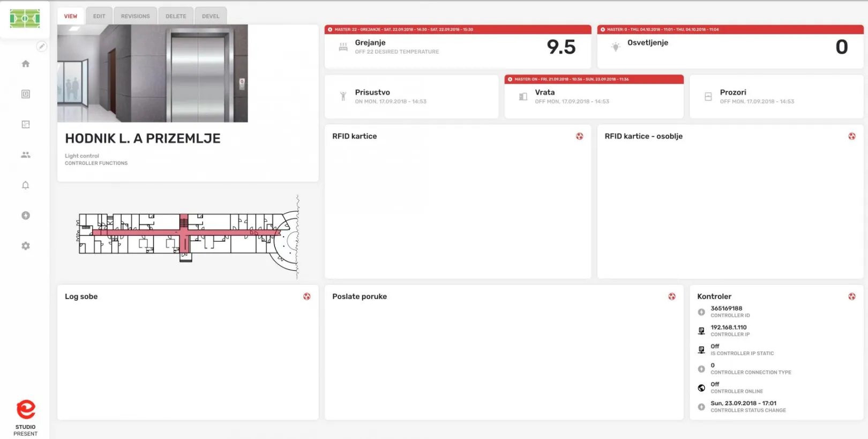Click the floor plan map image
The image size is (868, 439).
coord(188,237)
